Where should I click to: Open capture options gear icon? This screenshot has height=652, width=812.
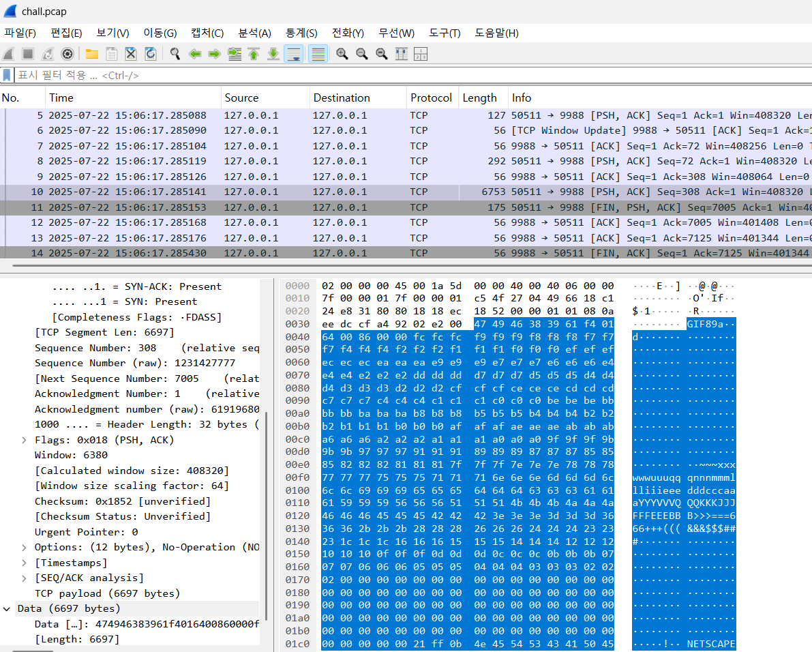click(x=67, y=54)
